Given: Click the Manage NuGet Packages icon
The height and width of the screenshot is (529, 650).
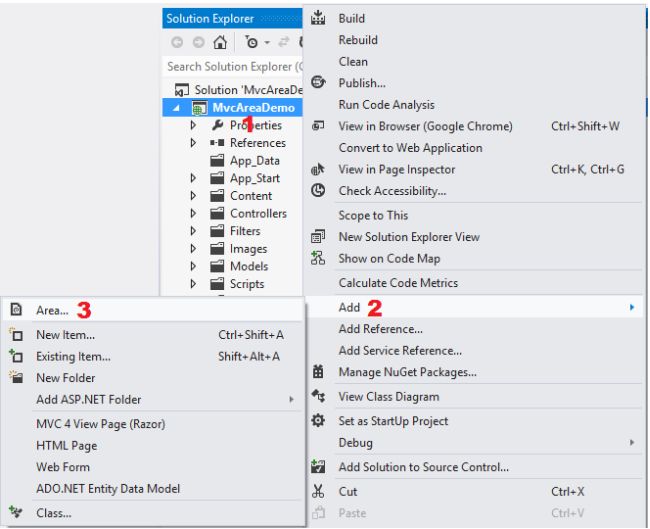Looking at the screenshot, I should (318, 373).
